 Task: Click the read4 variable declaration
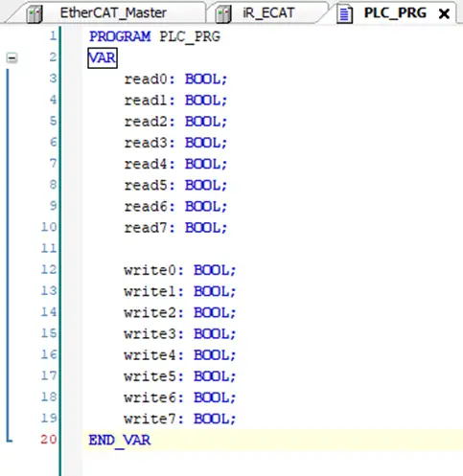pyautogui.click(x=175, y=164)
